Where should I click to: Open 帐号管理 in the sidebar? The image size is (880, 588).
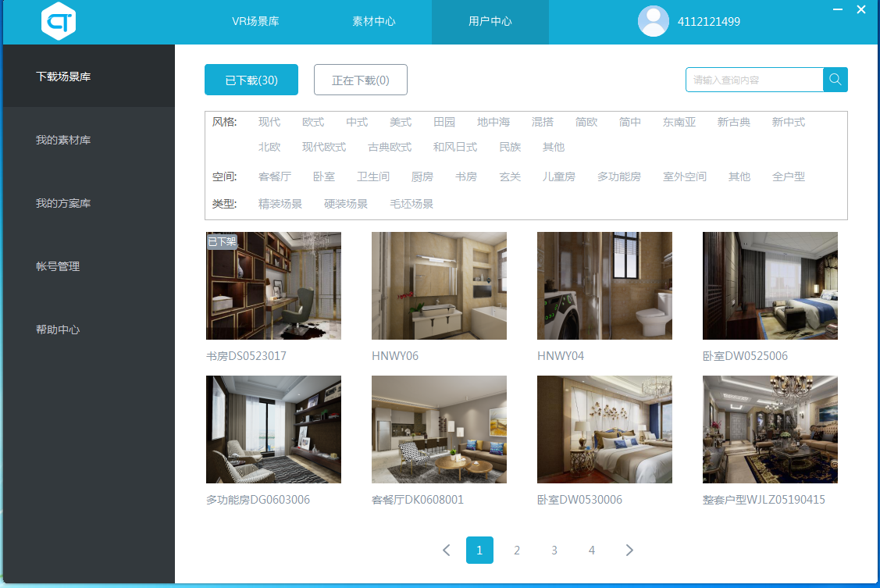(x=58, y=267)
